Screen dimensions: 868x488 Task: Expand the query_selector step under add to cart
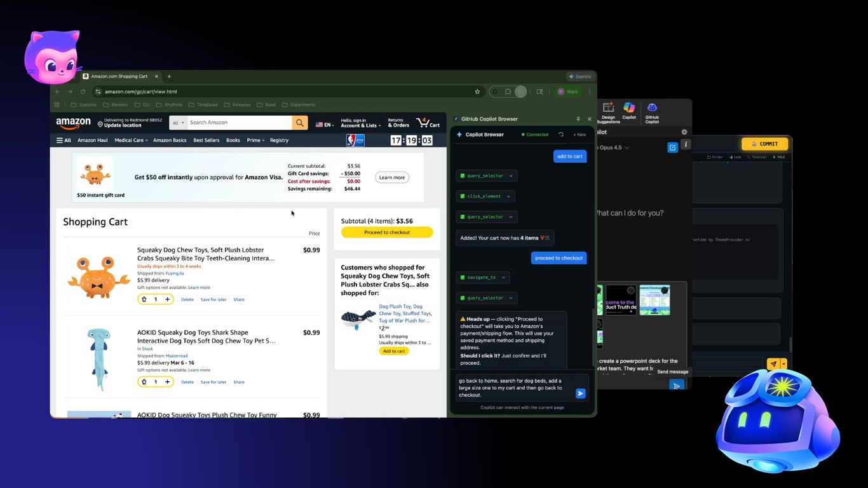pos(486,176)
